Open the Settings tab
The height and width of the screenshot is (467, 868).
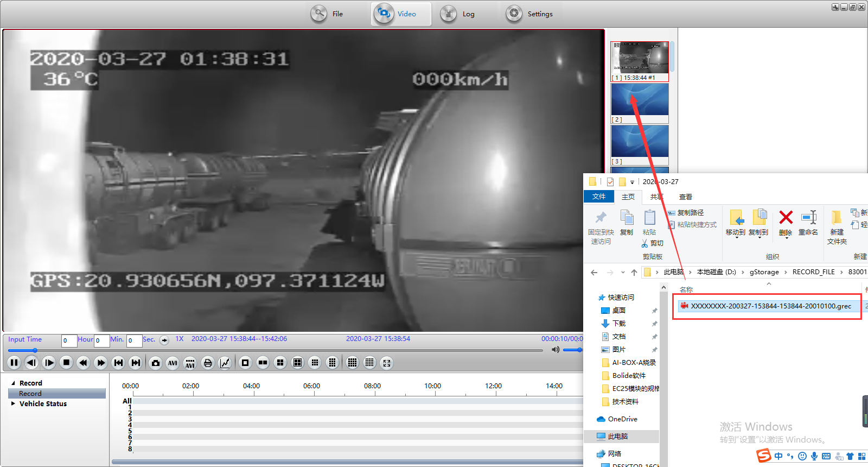coord(529,14)
